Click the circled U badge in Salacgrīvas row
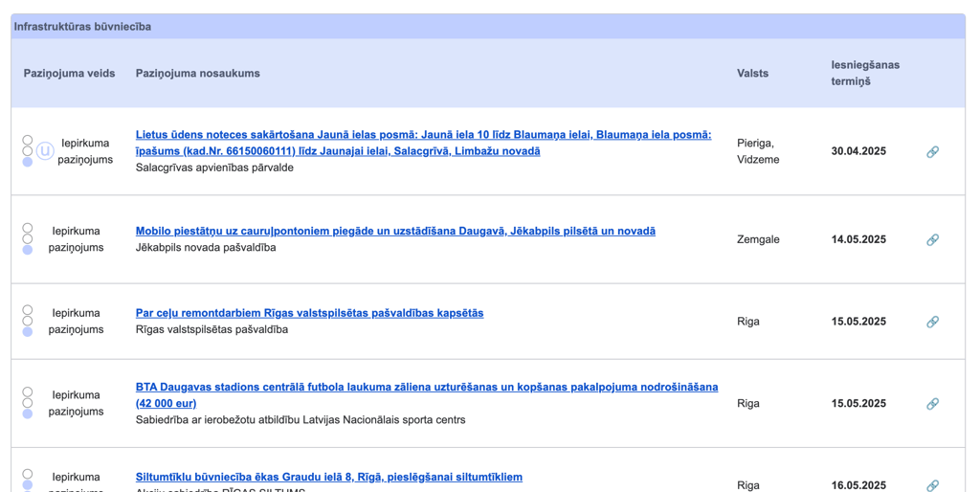 pyautogui.click(x=45, y=151)
